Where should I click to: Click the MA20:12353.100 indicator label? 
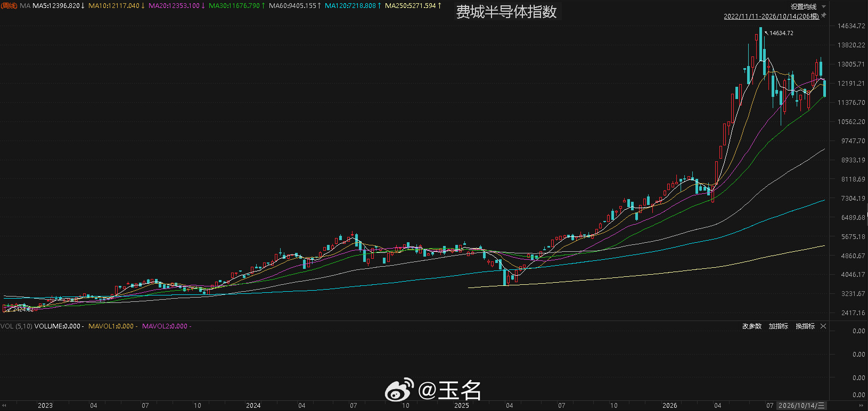177,6
